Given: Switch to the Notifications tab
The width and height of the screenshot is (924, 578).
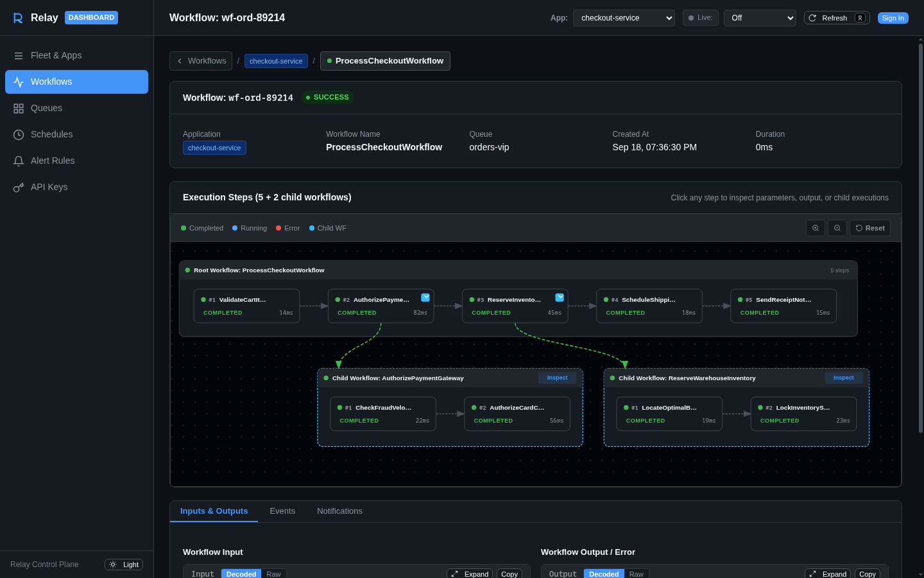Looking at the screenshot, I should tap(339, 511).
